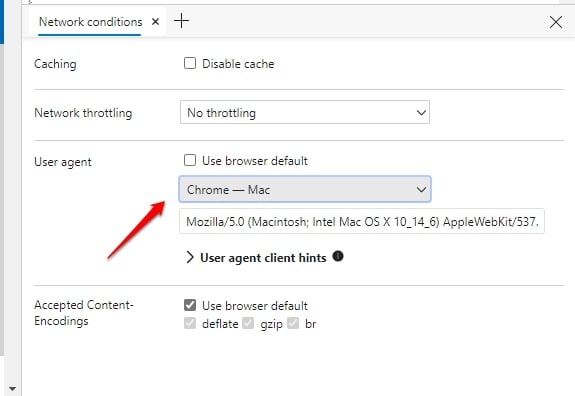Toggle the br encoding checkbox
Image resolution: width=575 pixels, height=396 pixels.
[293, 323]
